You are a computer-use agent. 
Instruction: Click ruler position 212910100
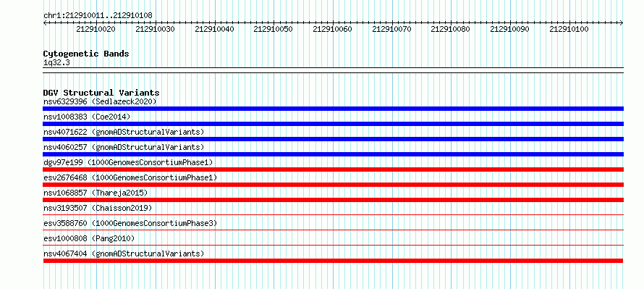tap(569, 29)
